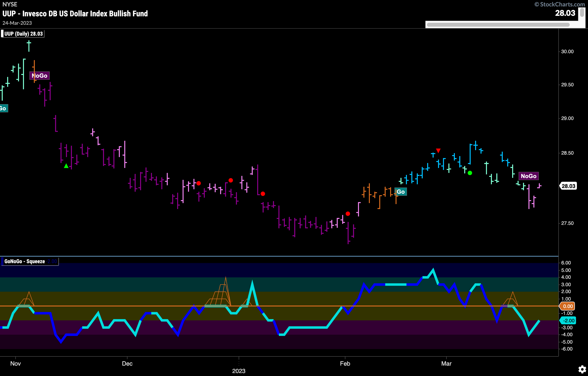This screenshot has height=376, width=588.
Task: Click the 30.00 price axis value
Action: click(x=567, y=51)
